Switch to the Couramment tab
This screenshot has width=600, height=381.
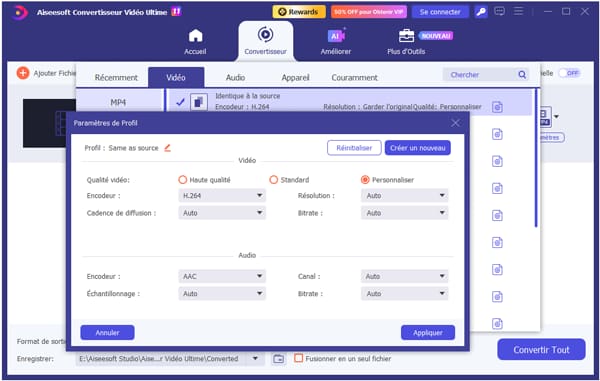tap(354, 78)
